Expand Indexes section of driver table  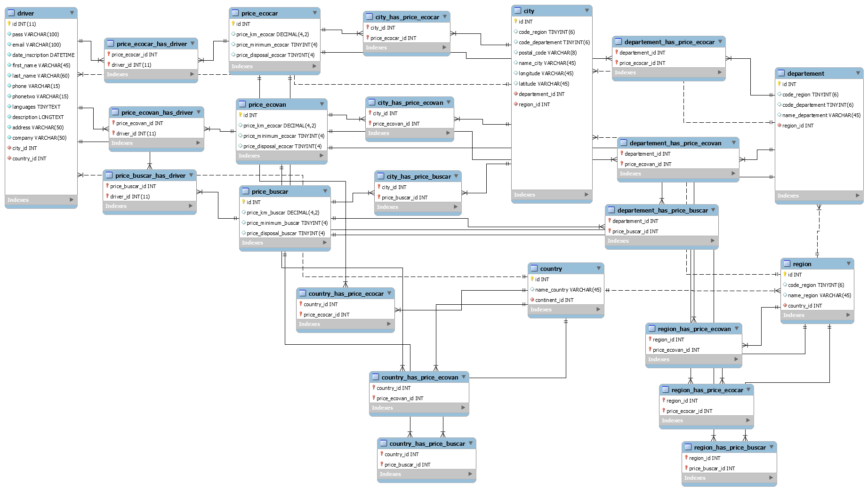(72, 200)
